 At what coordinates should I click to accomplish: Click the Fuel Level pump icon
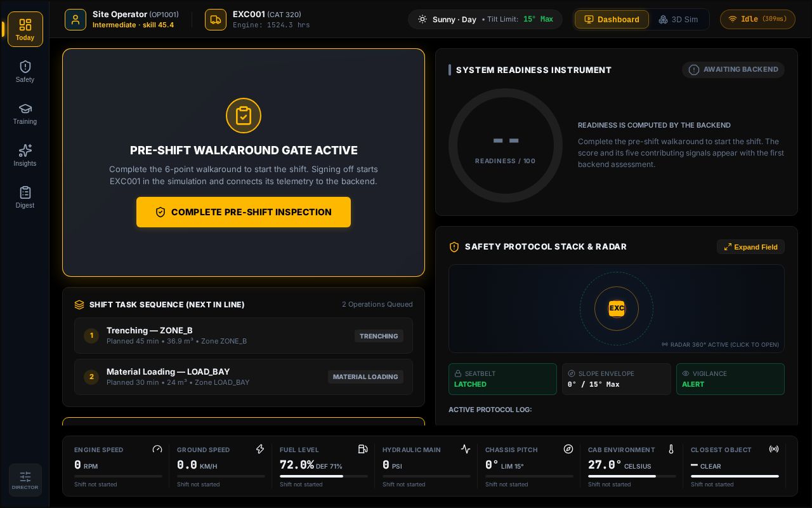pos(363,449)
